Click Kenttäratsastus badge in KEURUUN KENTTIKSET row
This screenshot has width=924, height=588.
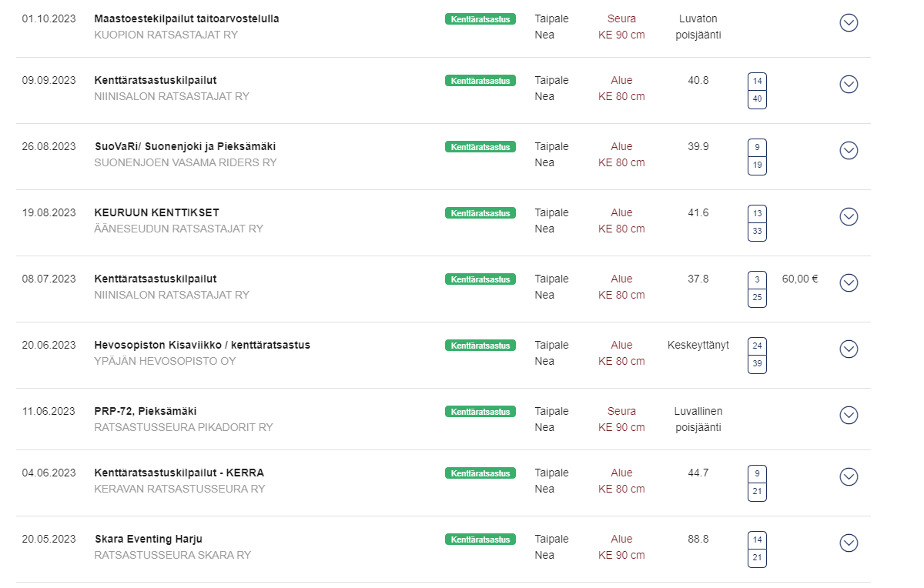480,213
